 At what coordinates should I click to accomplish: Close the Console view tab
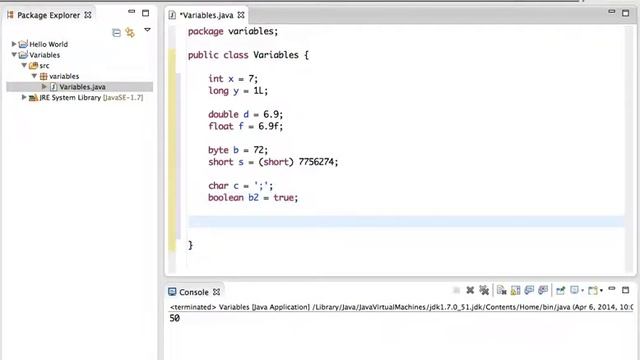point(216,292)
